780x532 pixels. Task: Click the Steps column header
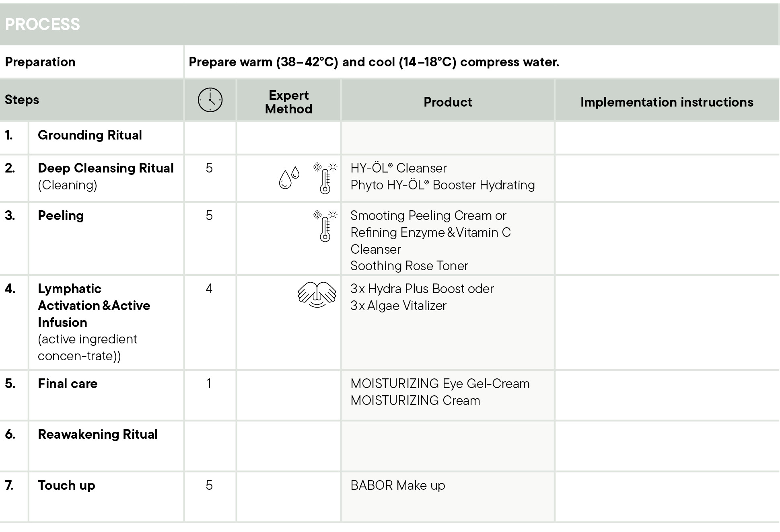tap(22, 100)
